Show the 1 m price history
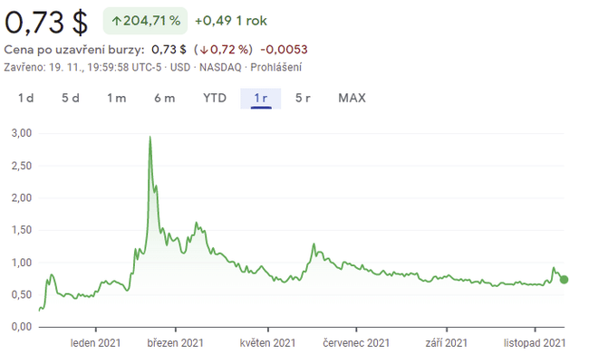The width and height of the screenshot is (589, 364). tap(116, 98)
